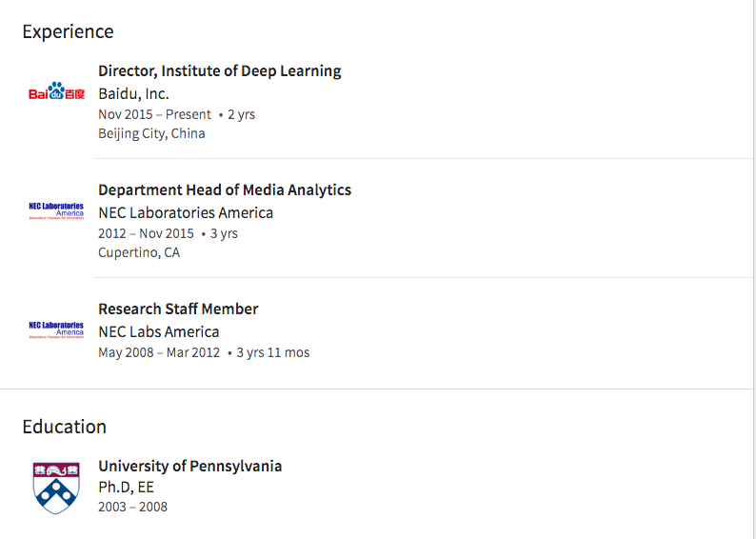Open the University of Pennsylvania school entry

(189, 466)
